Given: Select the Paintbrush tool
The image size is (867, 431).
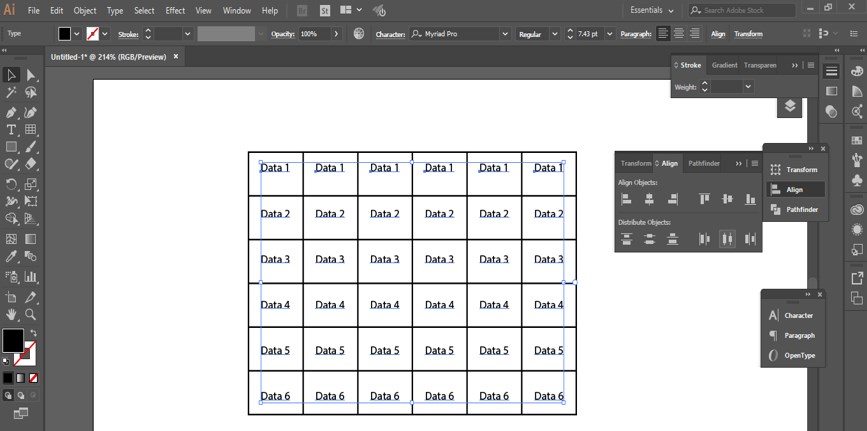Looking at the screenshot, I should pos(30,147).
